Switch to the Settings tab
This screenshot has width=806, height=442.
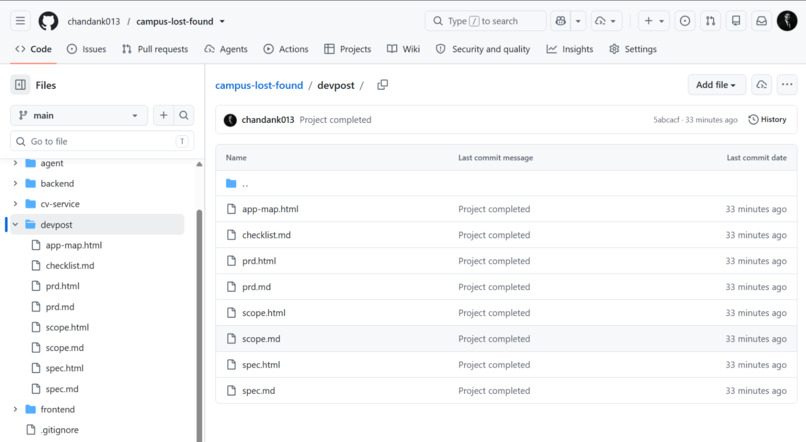pyautogui.click(x=633, y=49)
